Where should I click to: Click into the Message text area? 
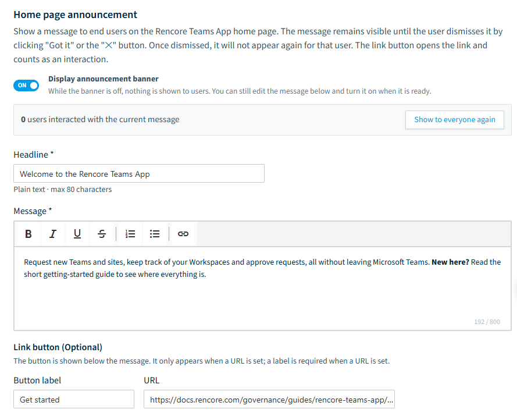tap(262, 289)
